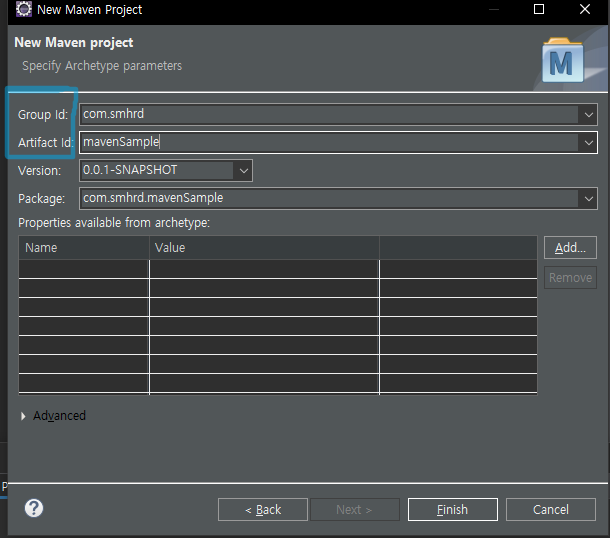Click Properties available from archetype text
The width and height of the screenshot is (610, 538).
tap(114, 223)
